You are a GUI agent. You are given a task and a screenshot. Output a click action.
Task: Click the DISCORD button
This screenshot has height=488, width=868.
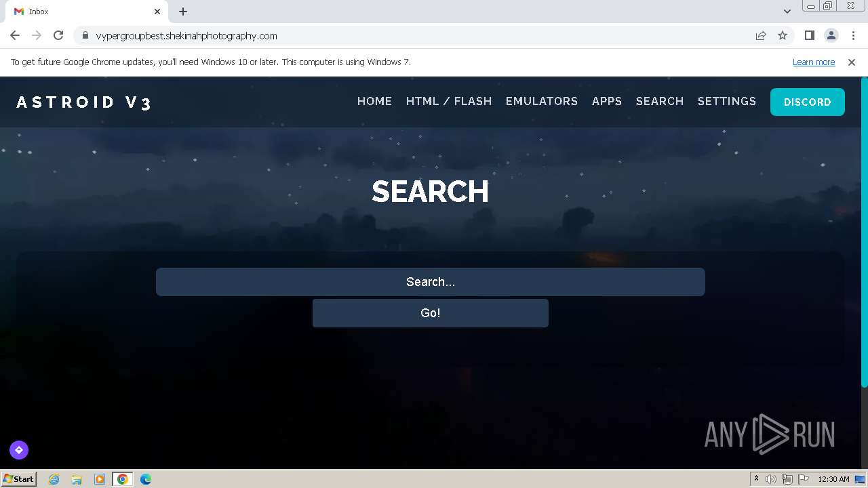pyautogui.click(x=808, y=102)
